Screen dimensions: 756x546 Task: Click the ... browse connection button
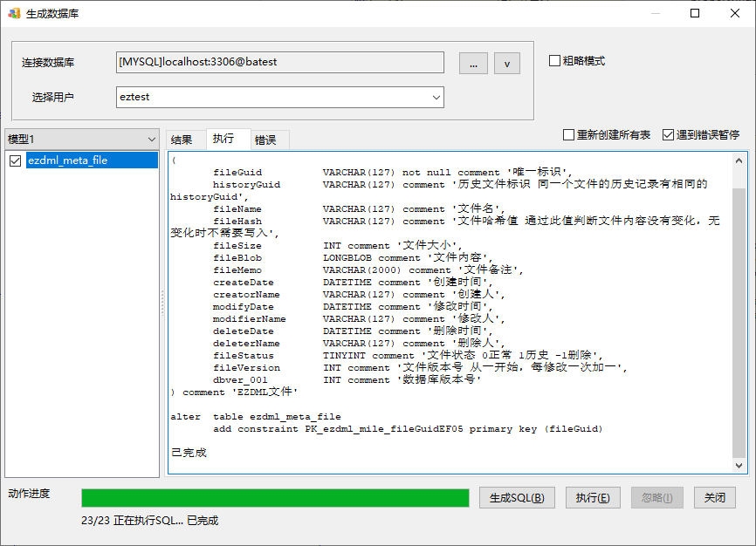point(473,64)
